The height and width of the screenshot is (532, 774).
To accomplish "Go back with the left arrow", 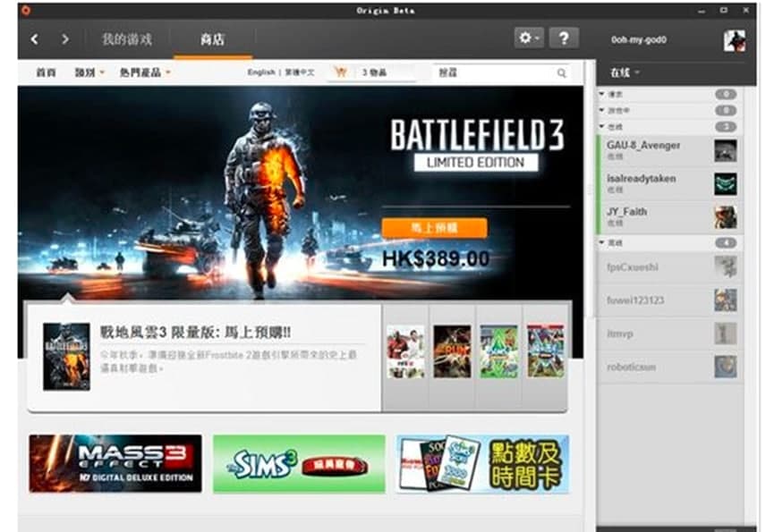I will [34, 39].
